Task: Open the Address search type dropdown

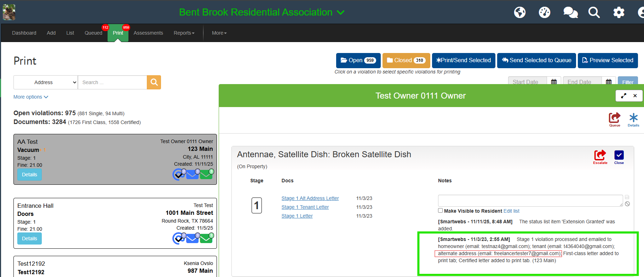Action: point(46,82)
